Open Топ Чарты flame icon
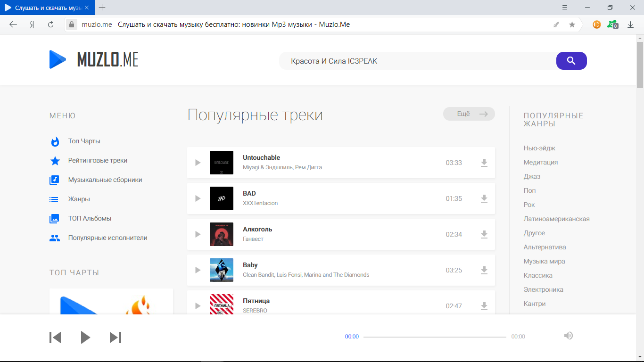Screen dimensions: 644x362 tap(55, 141)
